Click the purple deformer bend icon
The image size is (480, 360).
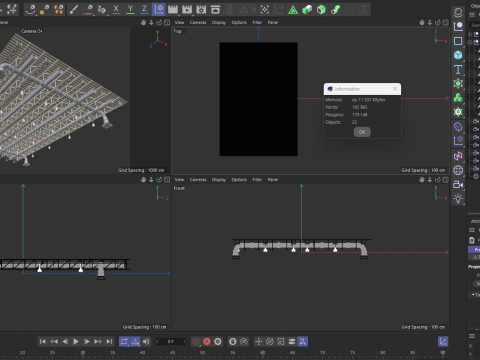pos(458,127)
